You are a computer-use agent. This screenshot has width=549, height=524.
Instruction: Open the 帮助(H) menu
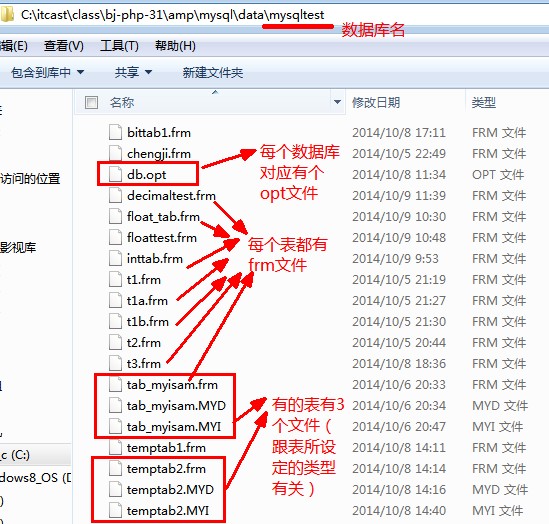coord(175,46)
